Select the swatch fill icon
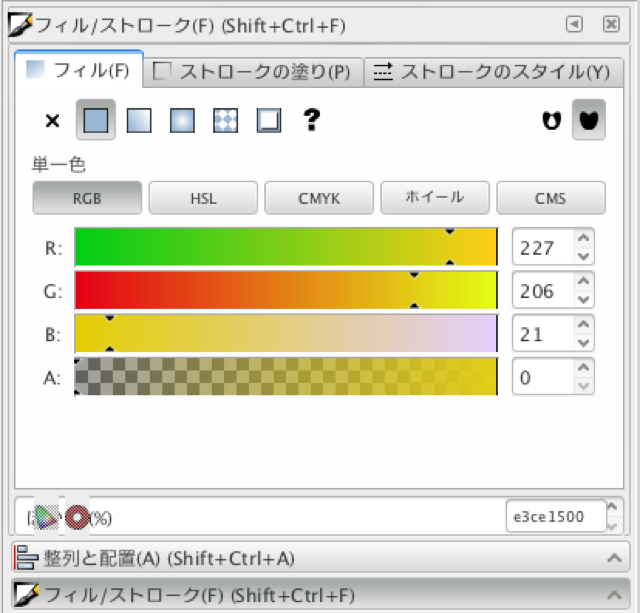 pos(268,121)
